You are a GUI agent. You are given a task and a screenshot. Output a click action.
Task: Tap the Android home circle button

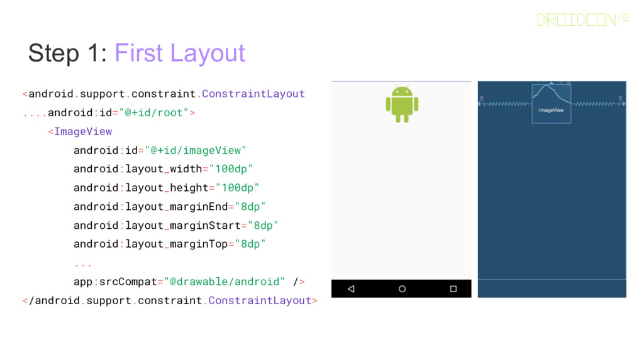tap(402, 289)
